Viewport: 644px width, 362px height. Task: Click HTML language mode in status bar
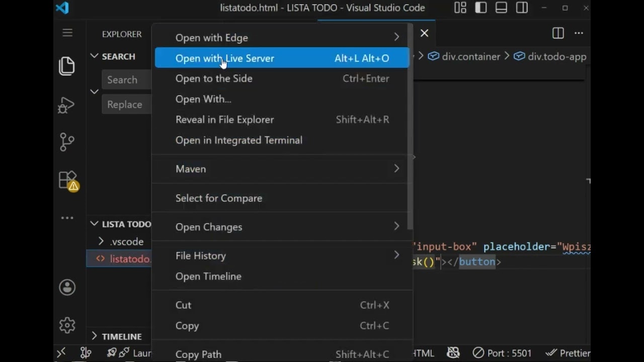pyautogui.click(x=423, y=353)
